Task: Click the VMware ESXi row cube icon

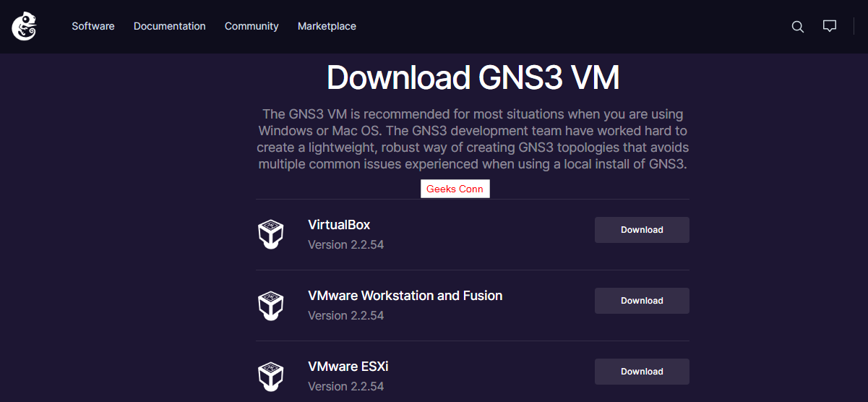Action: tap(270, 376)
